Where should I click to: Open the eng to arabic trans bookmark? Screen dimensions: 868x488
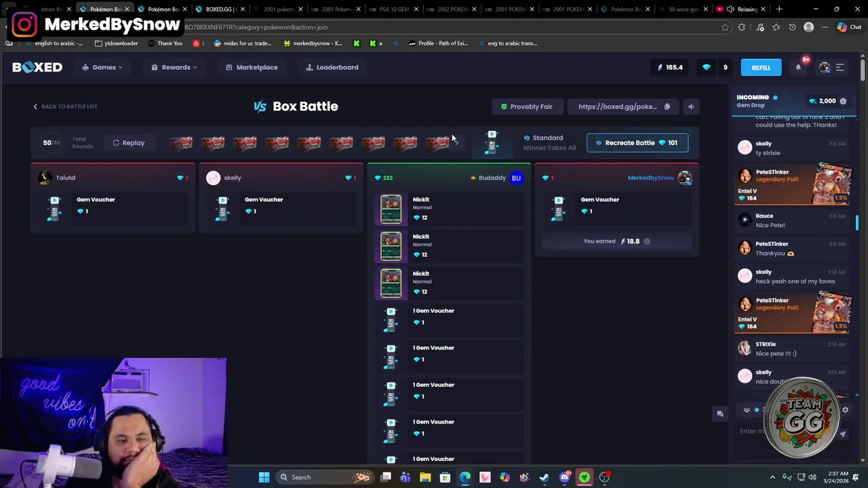507,43
